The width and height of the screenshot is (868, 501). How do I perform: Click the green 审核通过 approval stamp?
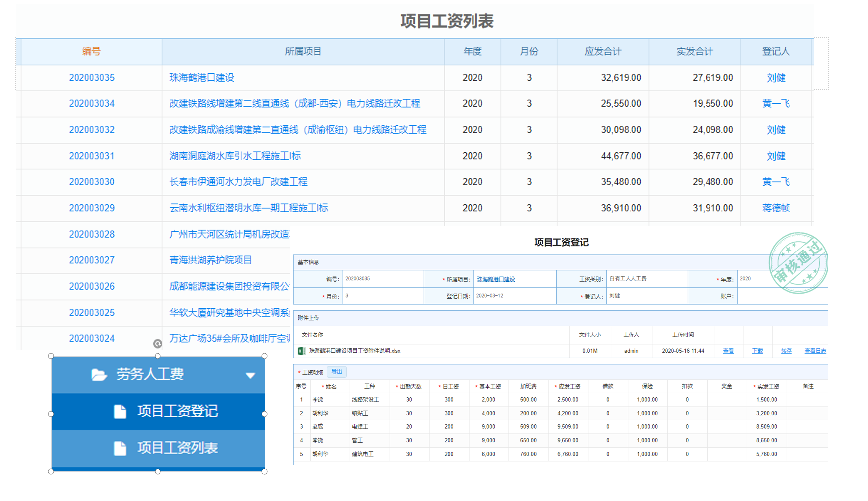pyautogui.click(x=797, y=263)
